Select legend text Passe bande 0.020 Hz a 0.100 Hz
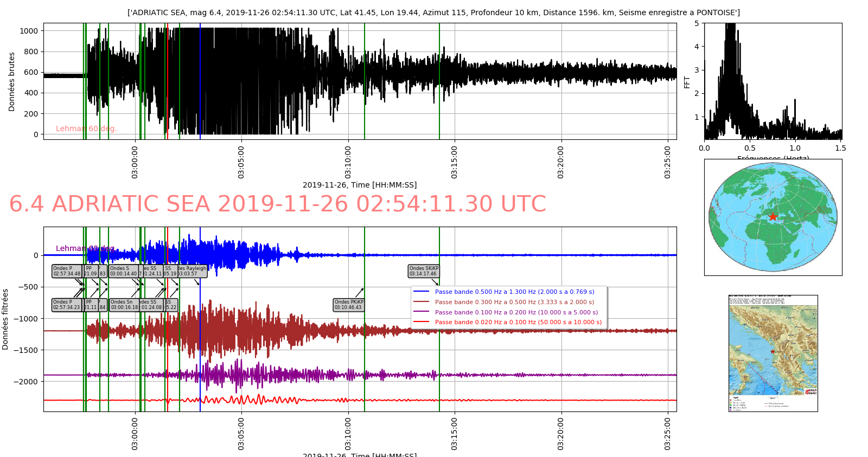This screenshot has width=868, height=457. tap(518, 322)
